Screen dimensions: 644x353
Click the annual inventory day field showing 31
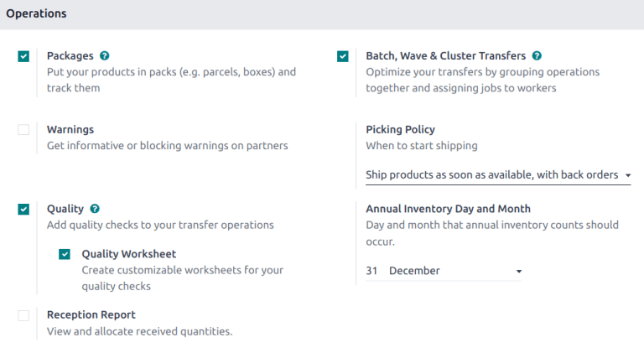pos(372,271)
